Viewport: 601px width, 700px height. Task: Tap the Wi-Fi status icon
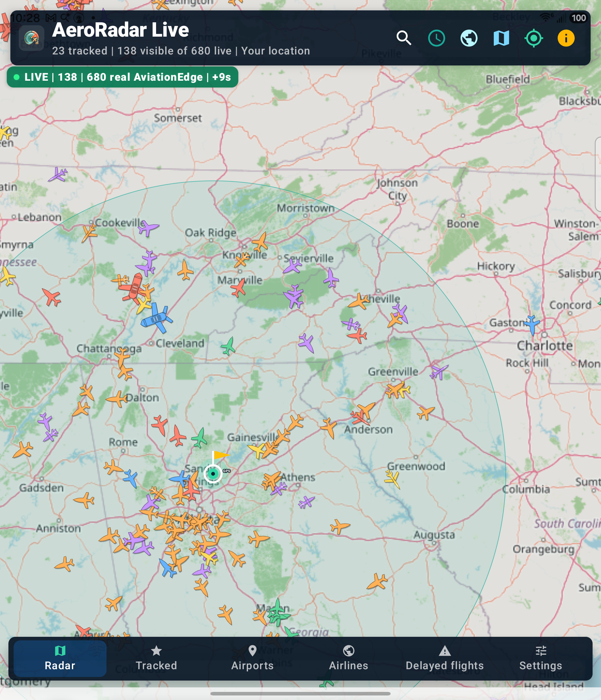click(x=546, y=17)
